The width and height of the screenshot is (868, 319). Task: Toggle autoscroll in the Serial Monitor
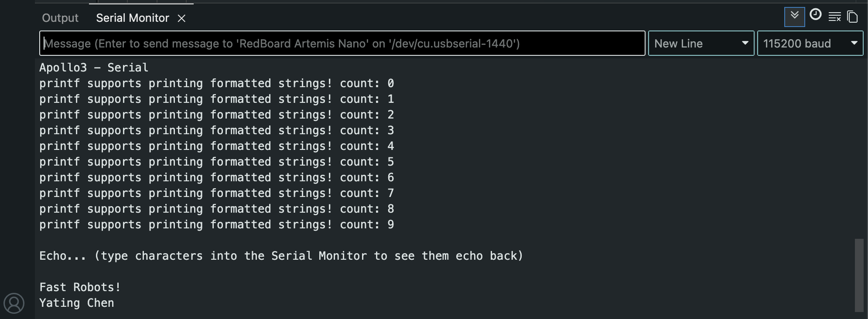coord(794,17)
